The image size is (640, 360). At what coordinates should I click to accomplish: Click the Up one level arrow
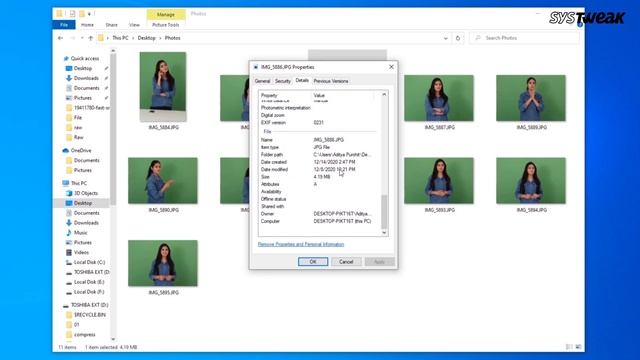coord(91,38)
